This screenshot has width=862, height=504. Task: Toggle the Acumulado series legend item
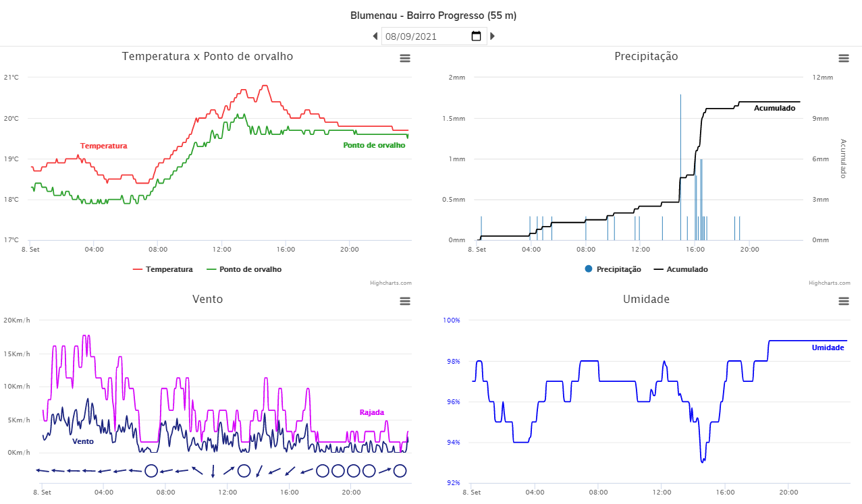coord(681,269)
